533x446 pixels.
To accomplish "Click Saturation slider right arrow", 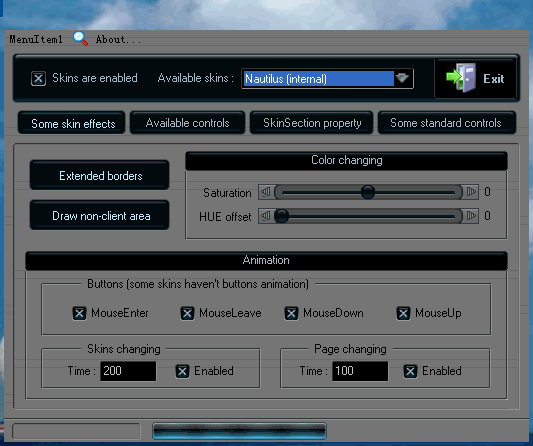I will 471,192.
